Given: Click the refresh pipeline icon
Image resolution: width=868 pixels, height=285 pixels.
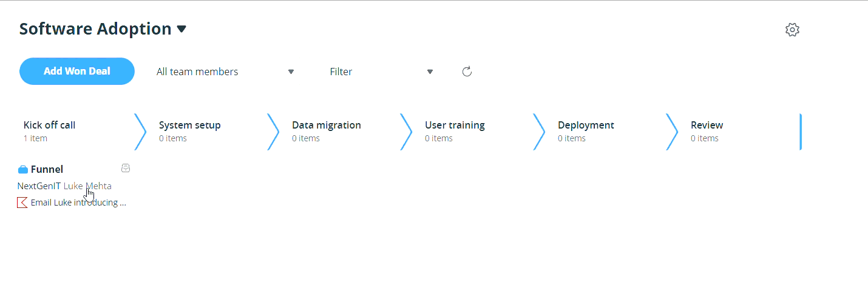Looking at the screenshot, I should 467,72.
